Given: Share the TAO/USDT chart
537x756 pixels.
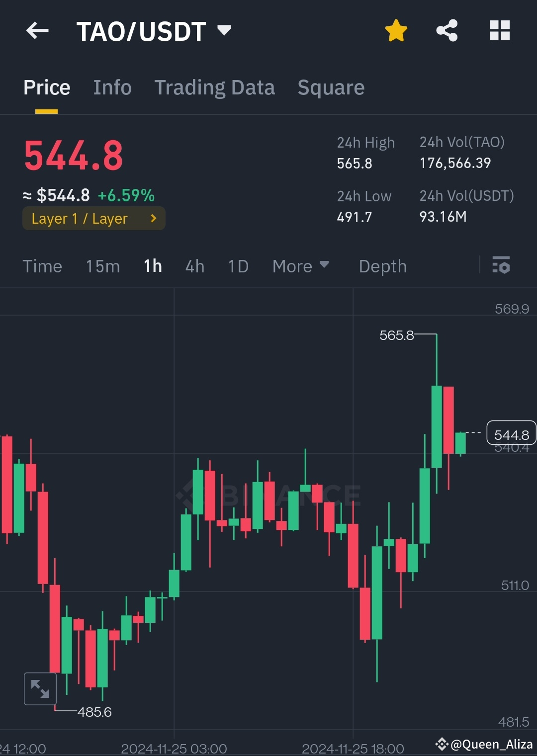Looking at the screenshot, I should (447, 30).
